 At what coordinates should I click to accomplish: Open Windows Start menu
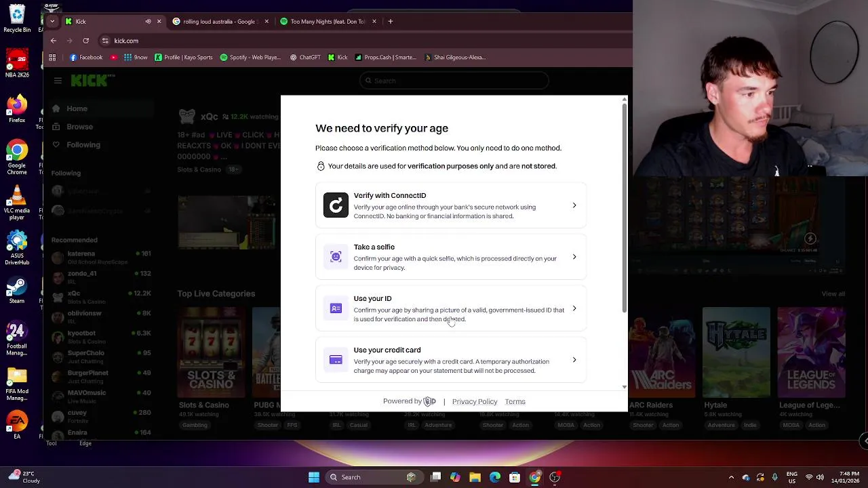pyautogui.click(x=314, y=477)
